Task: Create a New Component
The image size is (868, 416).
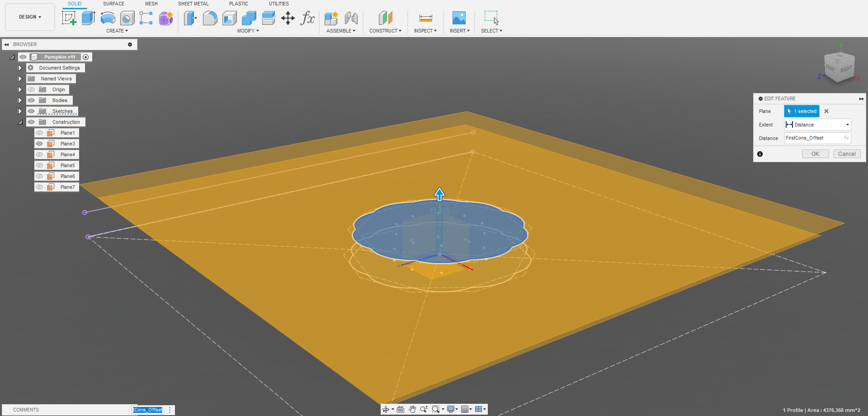Action: [331, 18]
